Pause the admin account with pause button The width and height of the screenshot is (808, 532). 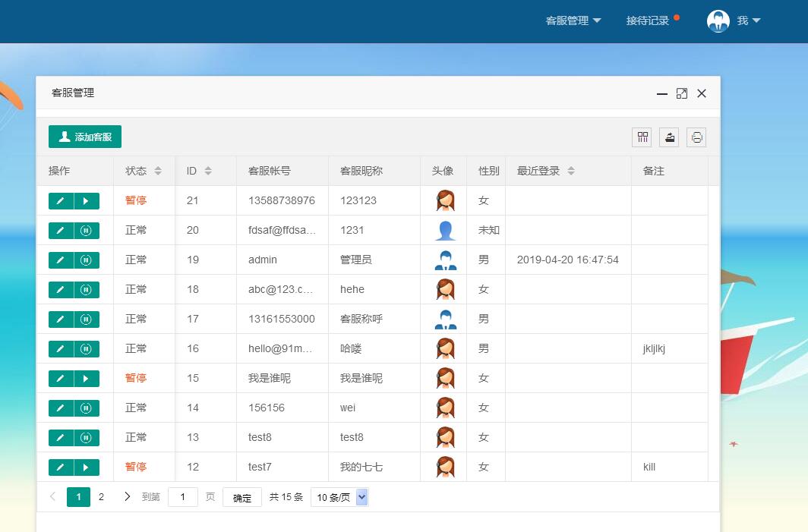[x=86, y=260]
